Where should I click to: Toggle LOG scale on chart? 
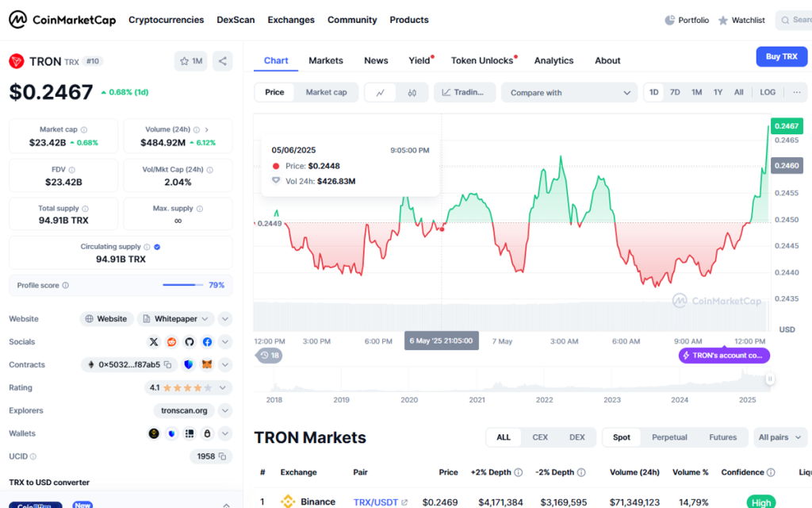click(x=768, y=92)
